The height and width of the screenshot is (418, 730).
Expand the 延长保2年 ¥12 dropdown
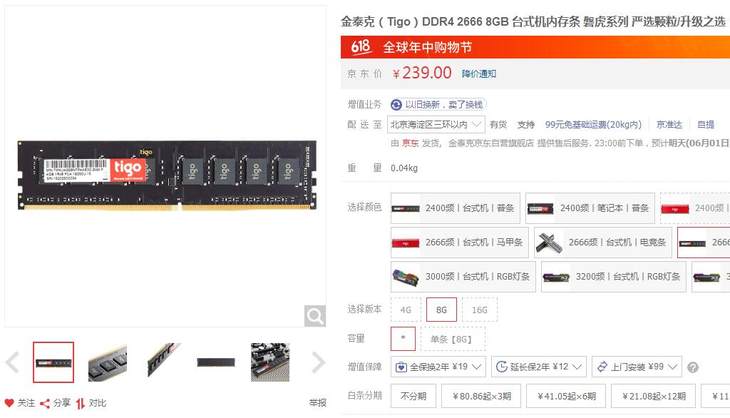pyautogui.click(x=539, y=367)
